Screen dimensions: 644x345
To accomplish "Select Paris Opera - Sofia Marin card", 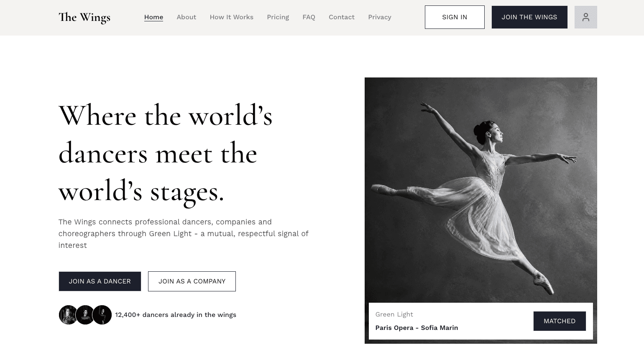I will point(481,321).
